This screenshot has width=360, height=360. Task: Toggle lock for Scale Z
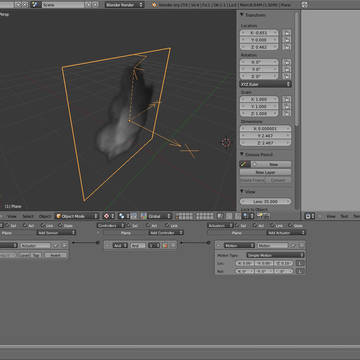(x=286, y=113)
